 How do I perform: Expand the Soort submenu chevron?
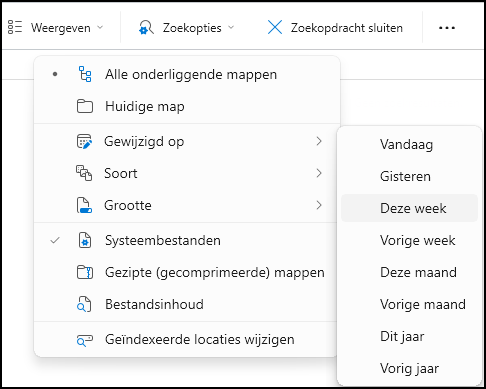[x=319, y=173]
